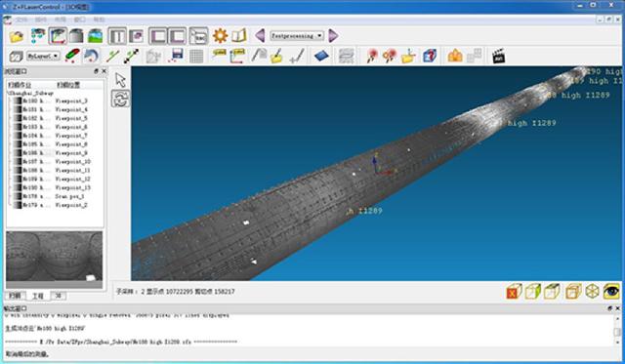
Task: Open the yellow folder icon in toolbar
Action: [x=17, y=36]
